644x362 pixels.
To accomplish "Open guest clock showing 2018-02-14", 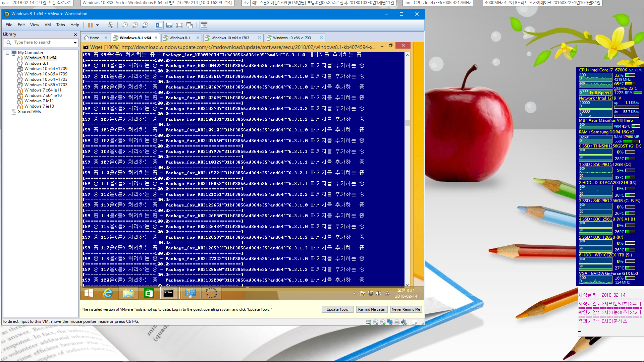I will 406,293.
